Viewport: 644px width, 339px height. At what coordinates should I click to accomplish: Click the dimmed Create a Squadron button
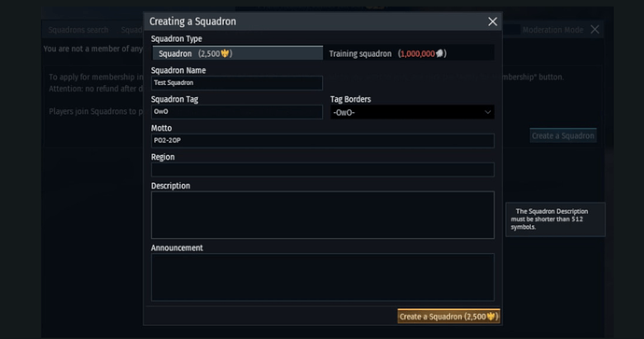pos(563,135)
